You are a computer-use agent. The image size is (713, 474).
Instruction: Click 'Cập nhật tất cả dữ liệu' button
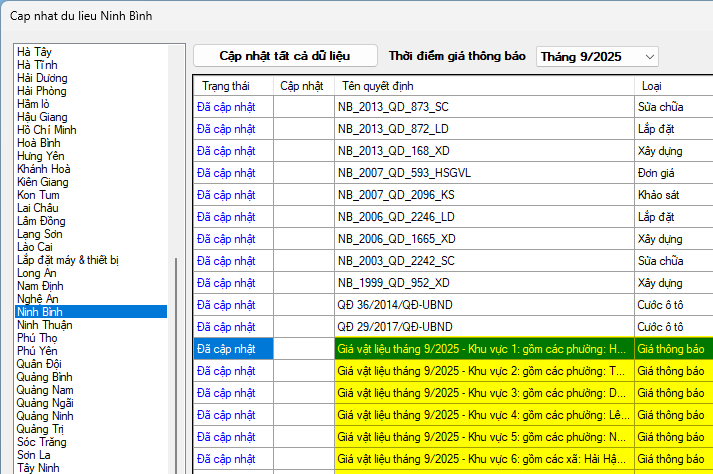point(285,56)
